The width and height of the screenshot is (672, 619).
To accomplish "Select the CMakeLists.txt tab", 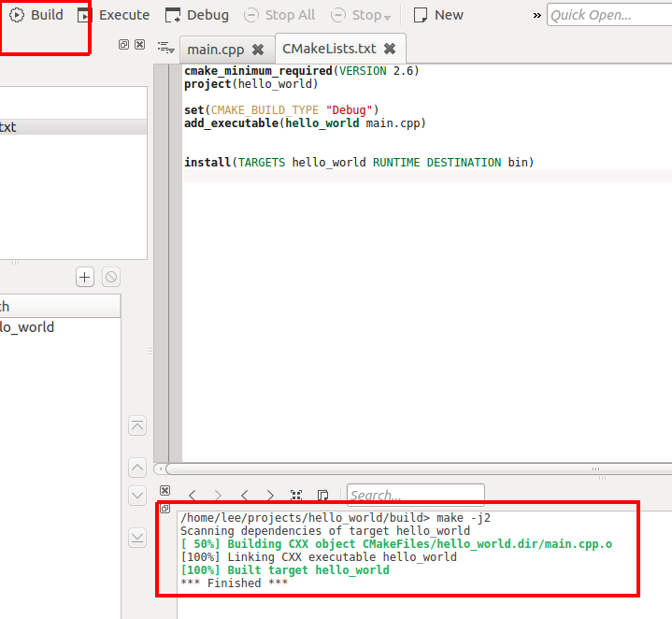I will (x=329, y=49).
